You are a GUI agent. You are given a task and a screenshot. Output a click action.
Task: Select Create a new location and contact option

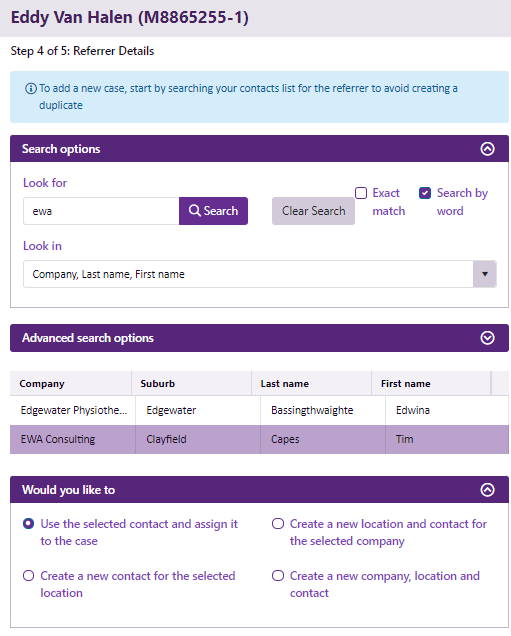(278, 524)
